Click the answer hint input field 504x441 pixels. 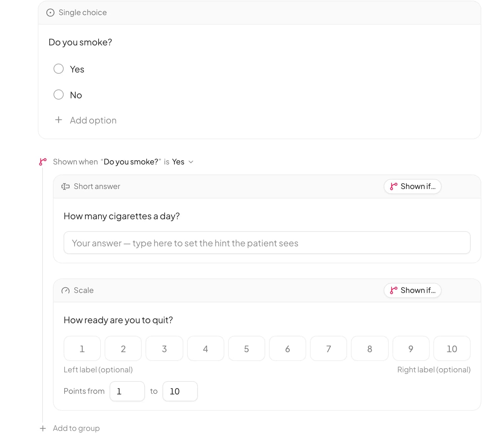coord(267,243)
